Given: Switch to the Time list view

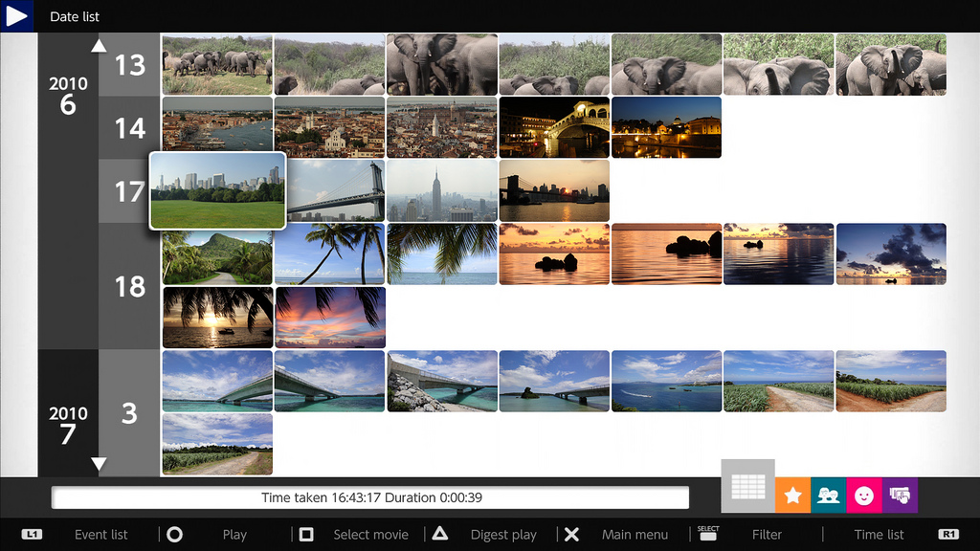Looking at the screenshot, I should click(879, 535).
